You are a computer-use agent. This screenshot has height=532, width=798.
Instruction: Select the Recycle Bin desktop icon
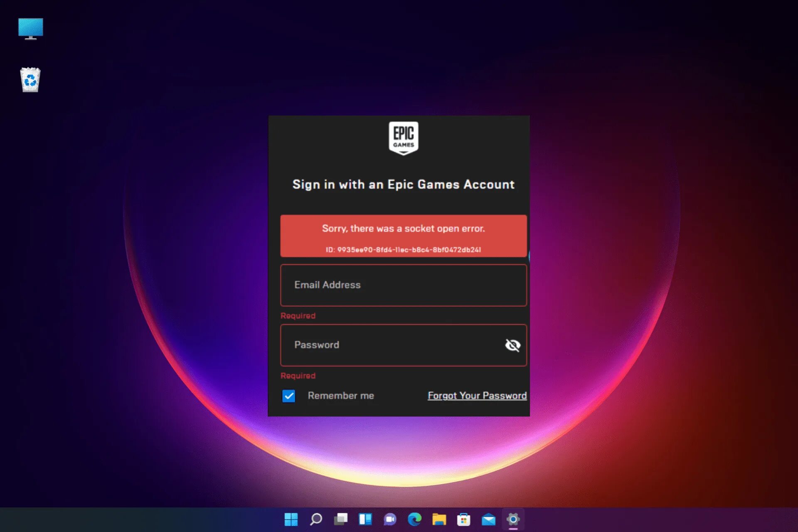(30, 80)
